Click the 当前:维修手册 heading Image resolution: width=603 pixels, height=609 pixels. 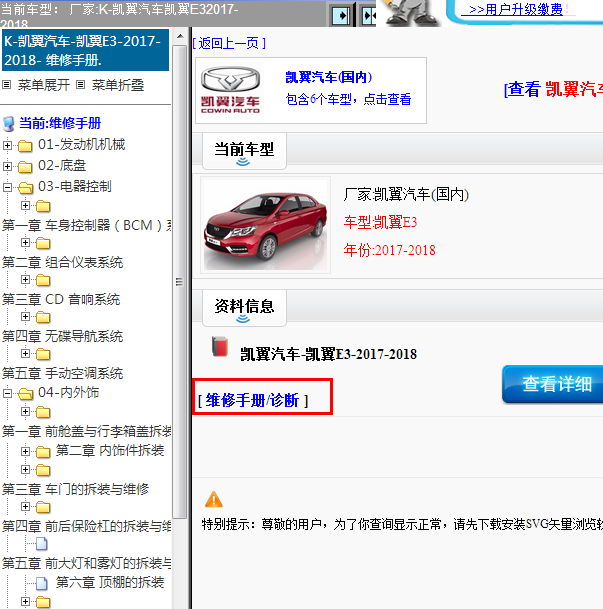[x=60, y=124]
